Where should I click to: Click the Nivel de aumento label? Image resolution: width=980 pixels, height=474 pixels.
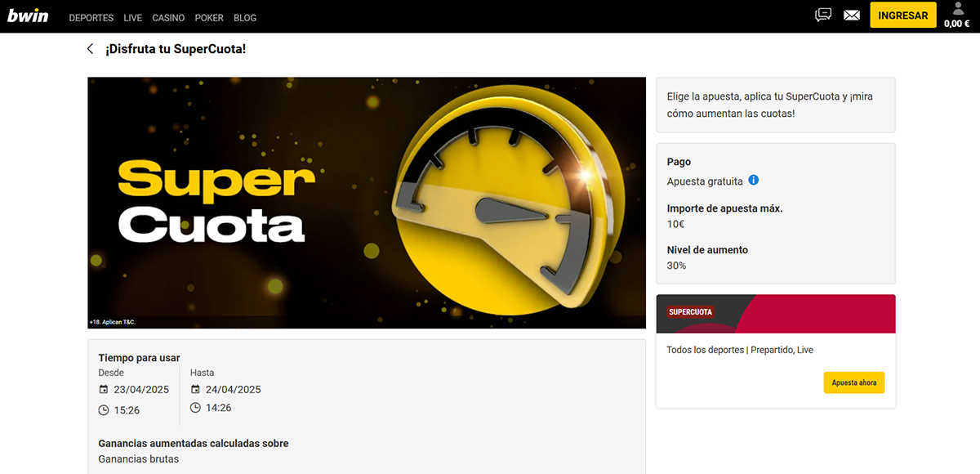707,250
